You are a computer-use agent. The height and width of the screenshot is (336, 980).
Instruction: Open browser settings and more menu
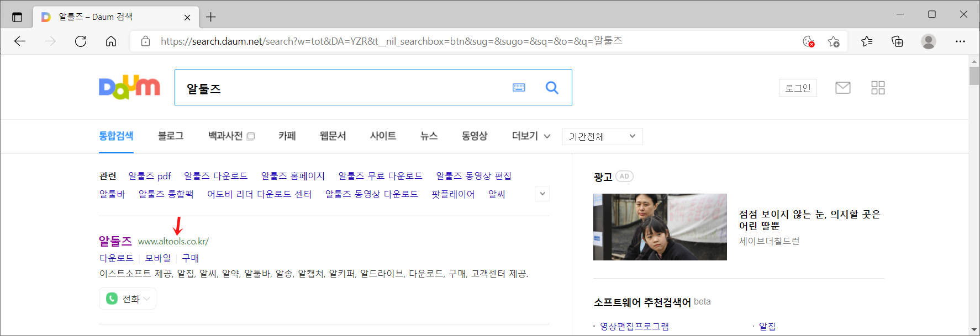click(960, 41)
